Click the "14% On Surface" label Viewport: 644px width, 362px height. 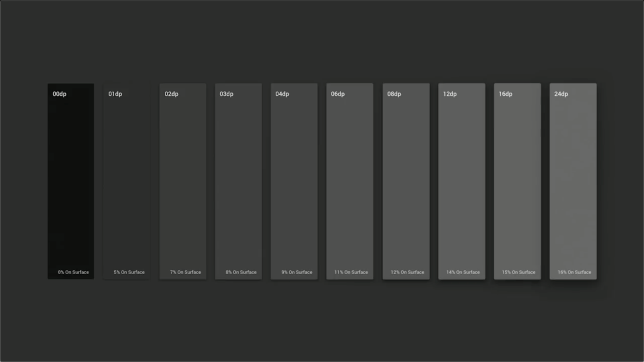[x=463, y=272]
